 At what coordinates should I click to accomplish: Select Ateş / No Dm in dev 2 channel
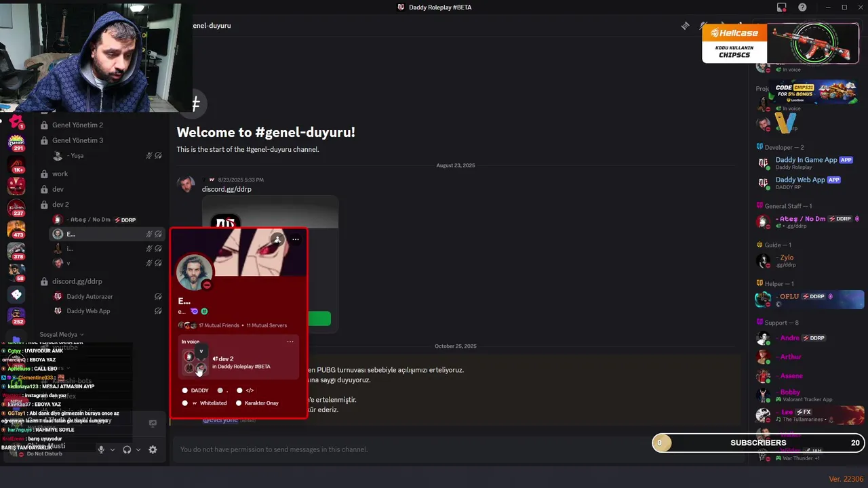(x=107, y=220)
